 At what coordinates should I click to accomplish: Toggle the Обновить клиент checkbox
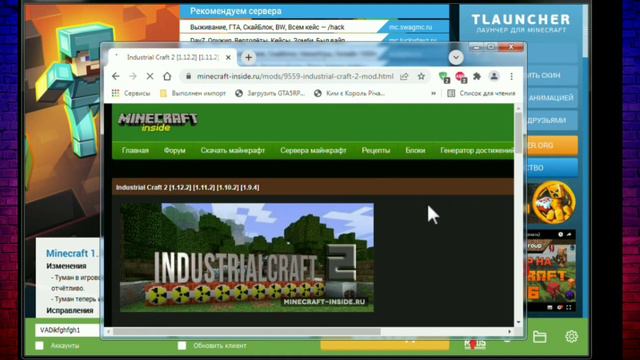pyautogui.click(x=182, y=346)
